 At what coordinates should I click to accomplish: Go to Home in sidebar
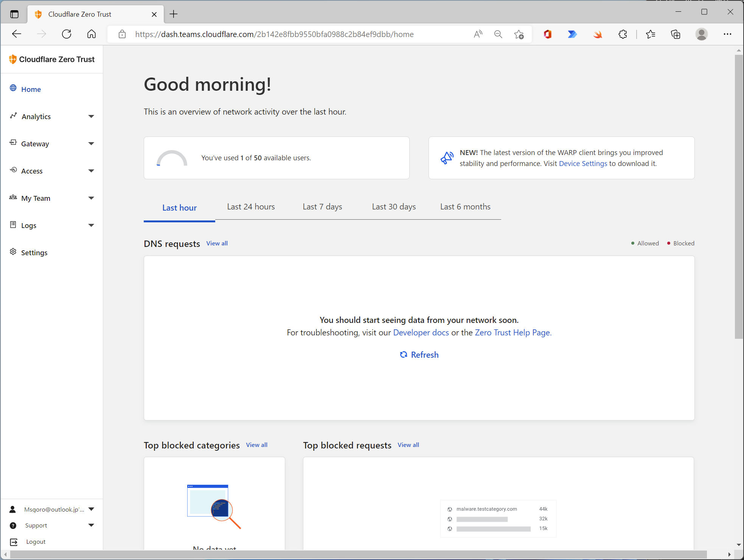click(31, 89)
